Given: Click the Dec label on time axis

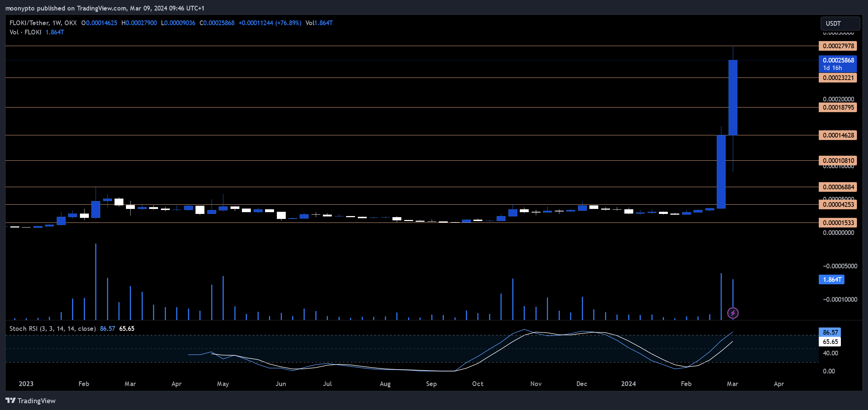Looking at the screenshot, I should (582, 384).
